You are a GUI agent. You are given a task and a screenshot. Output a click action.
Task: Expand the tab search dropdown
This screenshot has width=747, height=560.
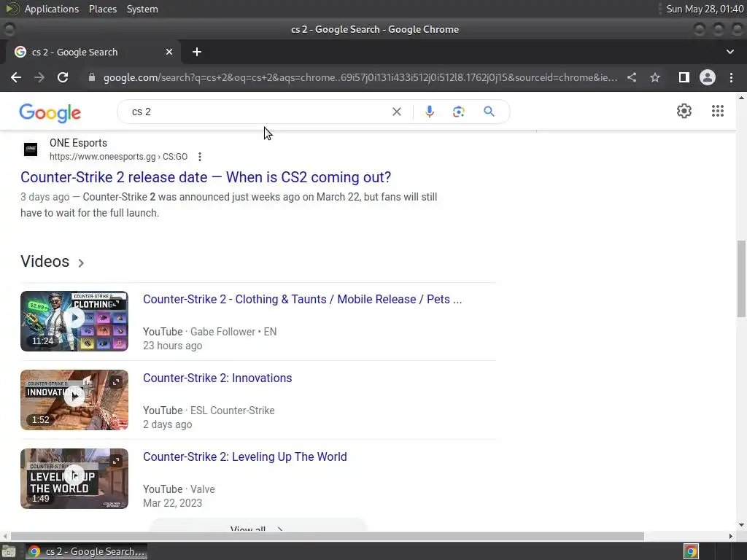729,52
